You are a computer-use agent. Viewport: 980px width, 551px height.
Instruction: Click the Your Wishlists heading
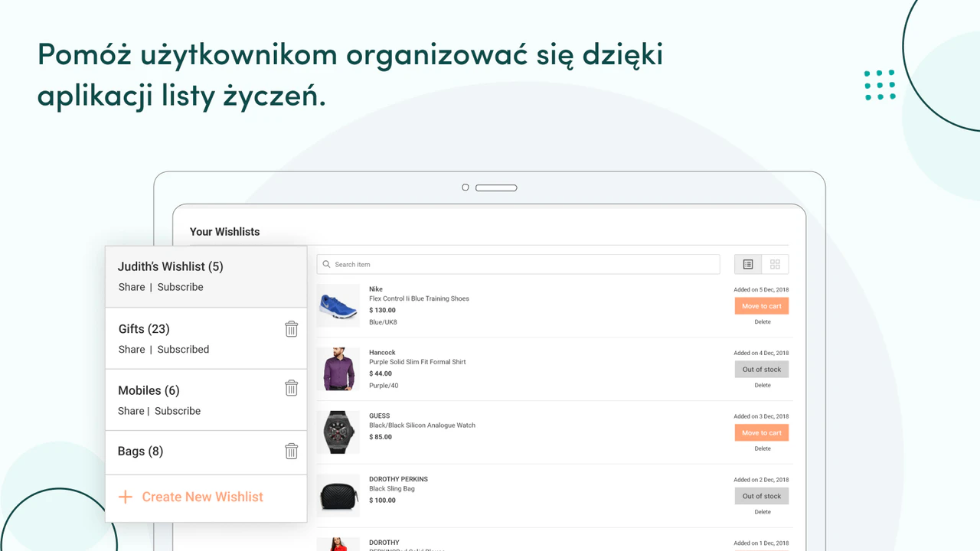point(225,232)
